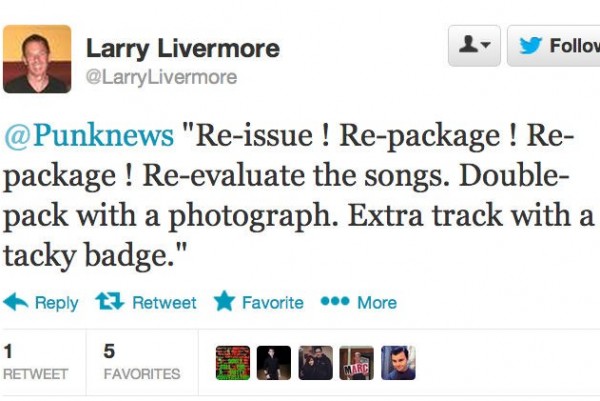Open the red-green pixel pattern avatar
Image resolution: width=600 pixels, height=401 pixels.
click(x=233, y=363)
